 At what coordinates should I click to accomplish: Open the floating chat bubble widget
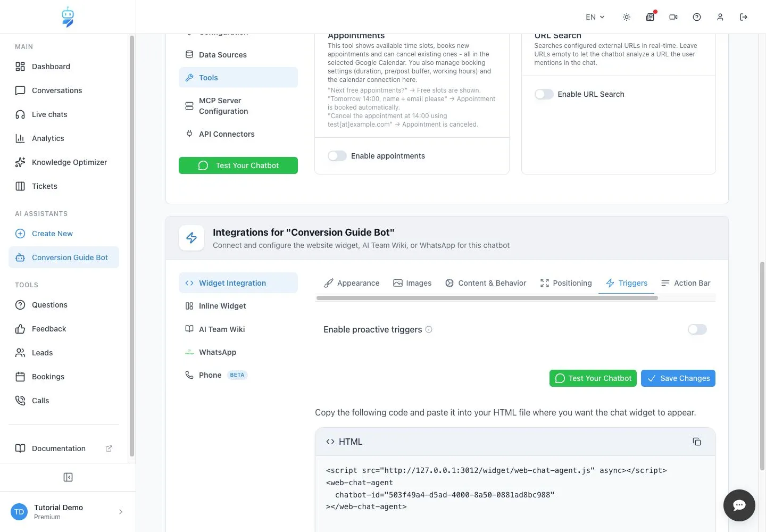tap(739, 505)
